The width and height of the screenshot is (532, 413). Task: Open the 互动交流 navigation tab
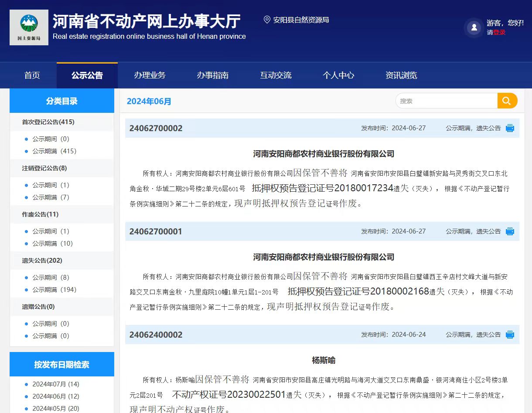pos(276,75)
